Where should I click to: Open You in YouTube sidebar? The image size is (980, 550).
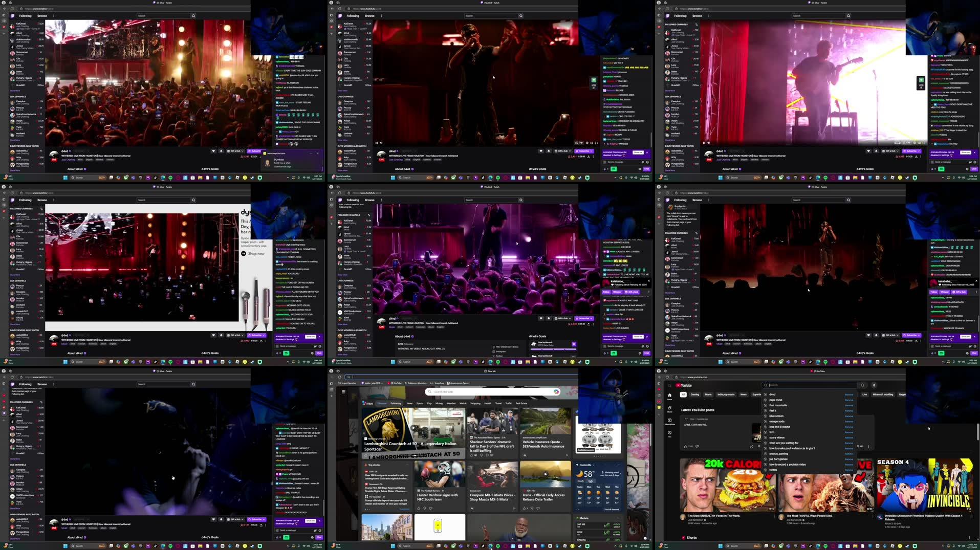pyautogui.click(x=669, y=434)
